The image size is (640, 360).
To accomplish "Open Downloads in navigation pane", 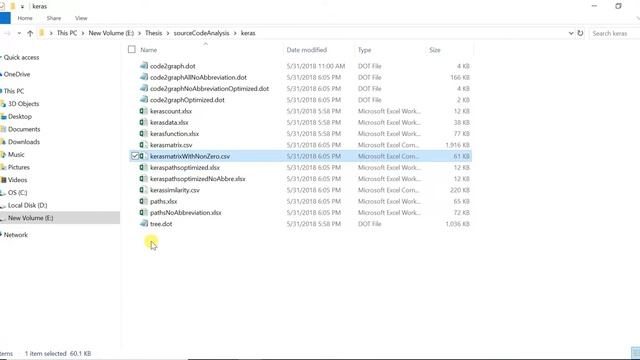I will pyautogui.click(x=24, y=142).
